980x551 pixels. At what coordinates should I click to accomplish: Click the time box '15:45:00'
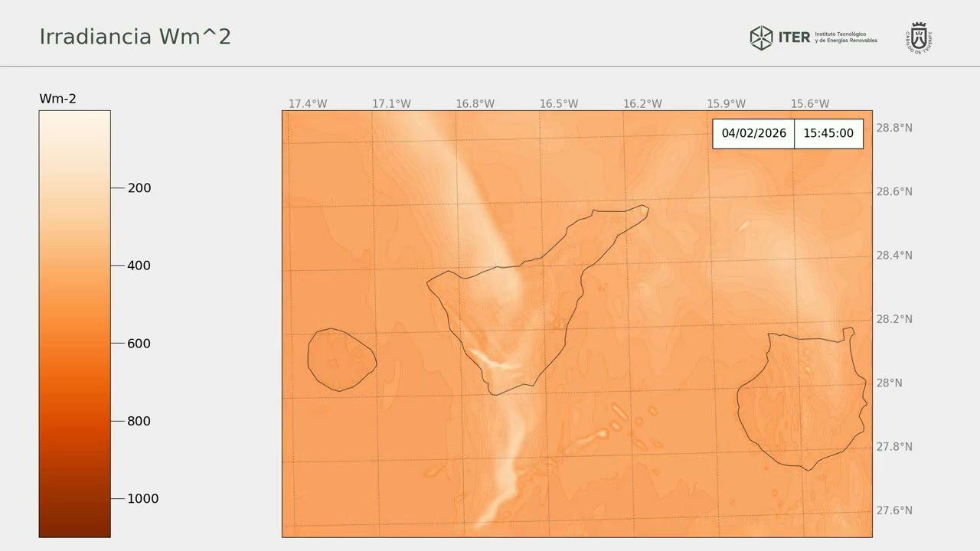[x=828, y=133]
